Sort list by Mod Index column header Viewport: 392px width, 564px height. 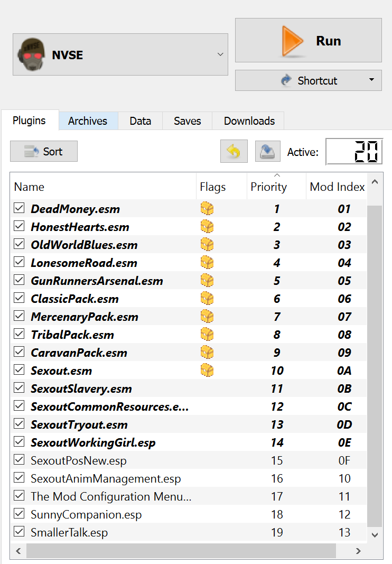click(x=337, y=187)
